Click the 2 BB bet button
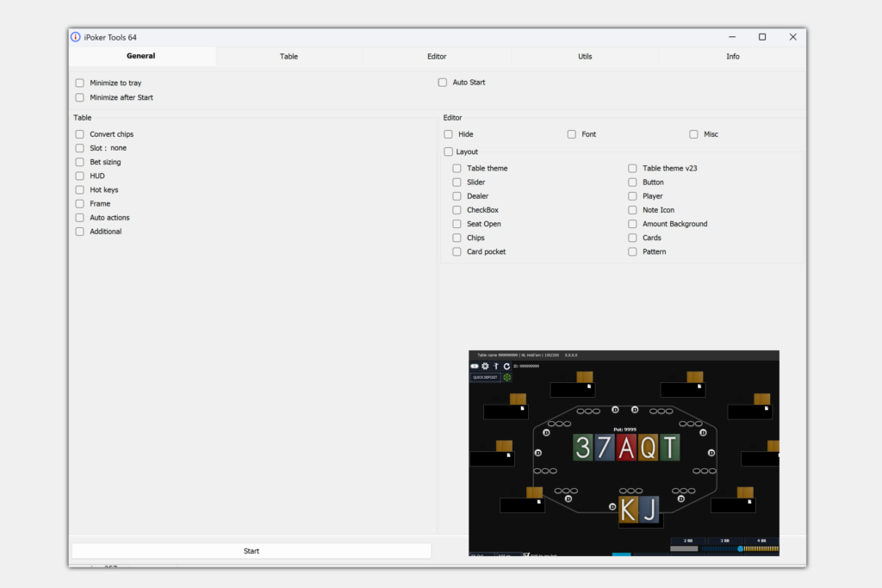Image resolution: width=882 pixels, height=588 pixels. (x=688, y=541)
